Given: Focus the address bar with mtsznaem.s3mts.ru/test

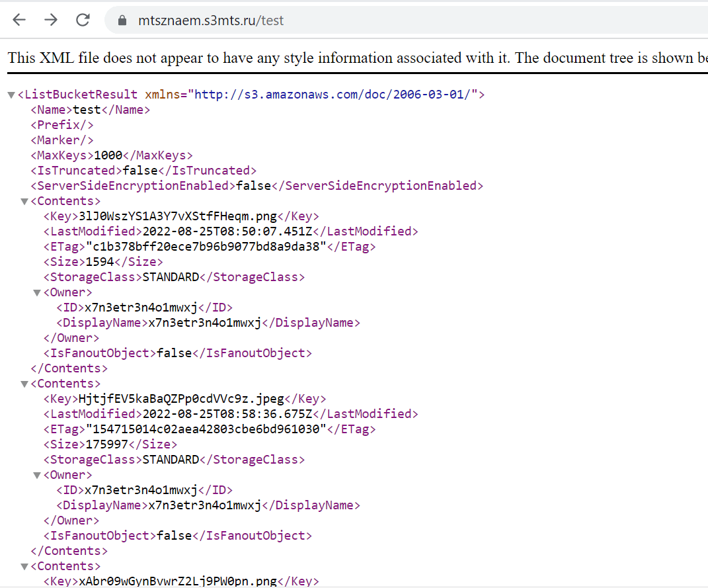Looking at the screenshot, I should click(407, 21).
